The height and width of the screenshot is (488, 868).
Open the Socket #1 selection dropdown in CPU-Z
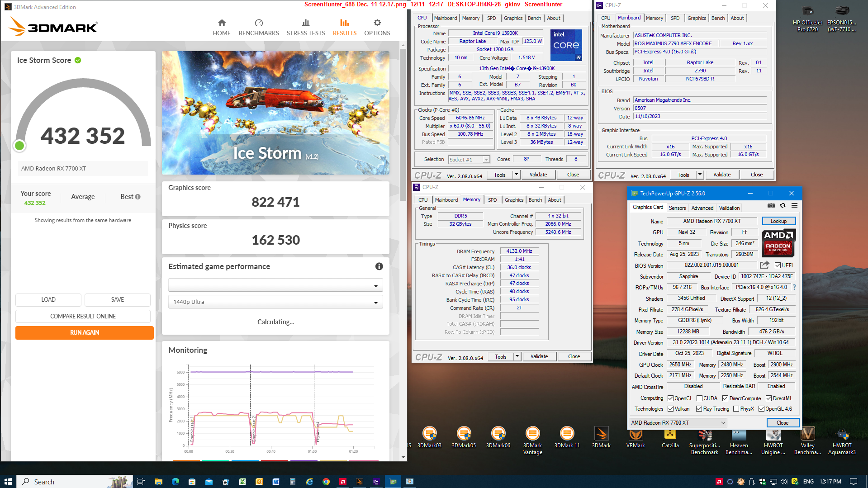point(469,159)
